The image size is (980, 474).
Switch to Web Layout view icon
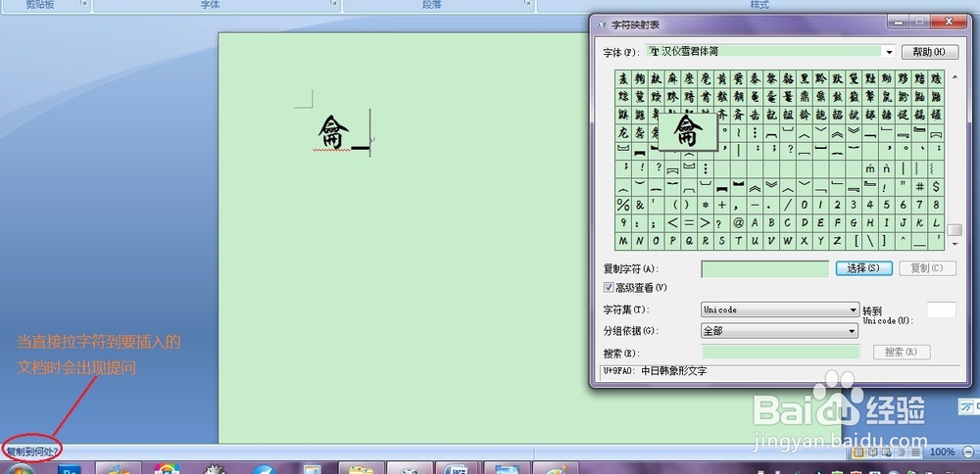(x=887, y=452)
